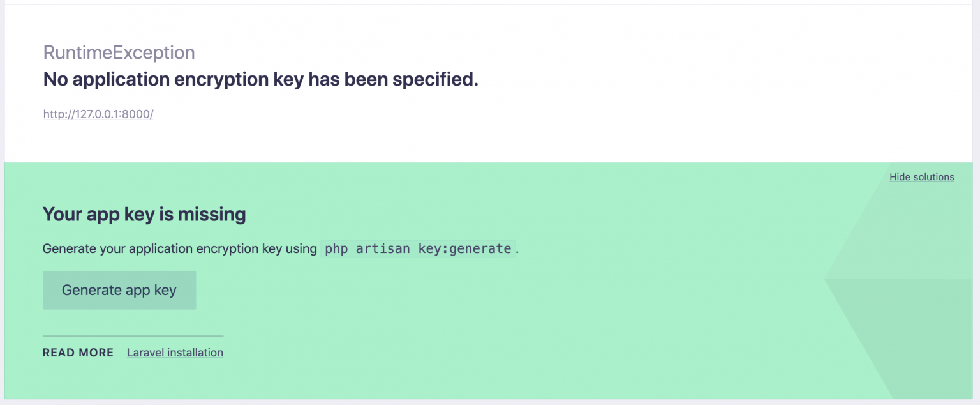Open Laravel installation docs from READ MORE row
This screenshot has height=405, width=980.
click(174, 353)
